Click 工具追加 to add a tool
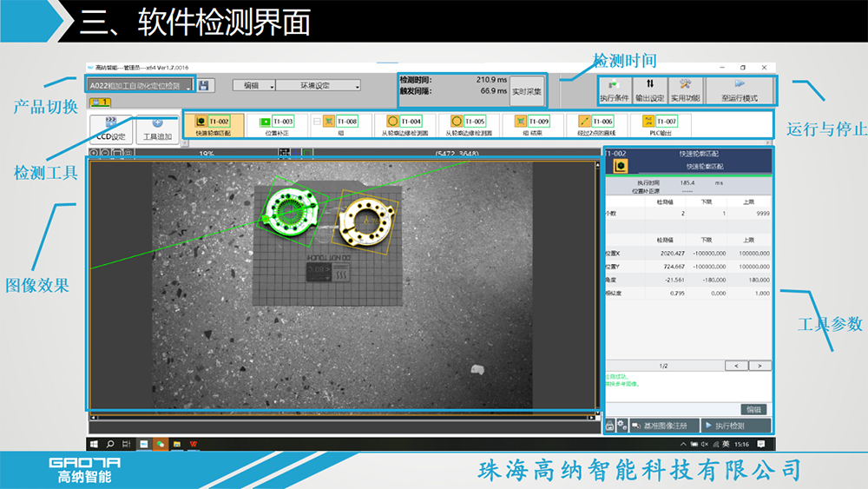 157,130
